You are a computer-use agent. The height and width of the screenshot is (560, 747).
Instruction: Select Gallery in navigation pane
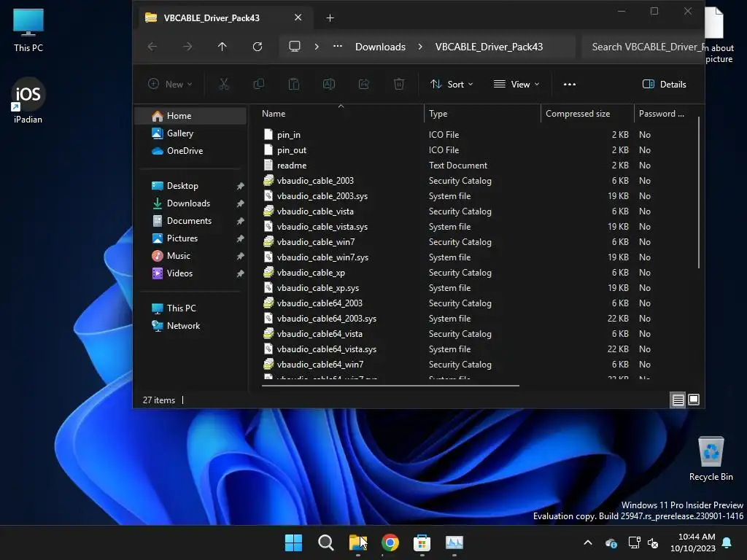point(192,133)
